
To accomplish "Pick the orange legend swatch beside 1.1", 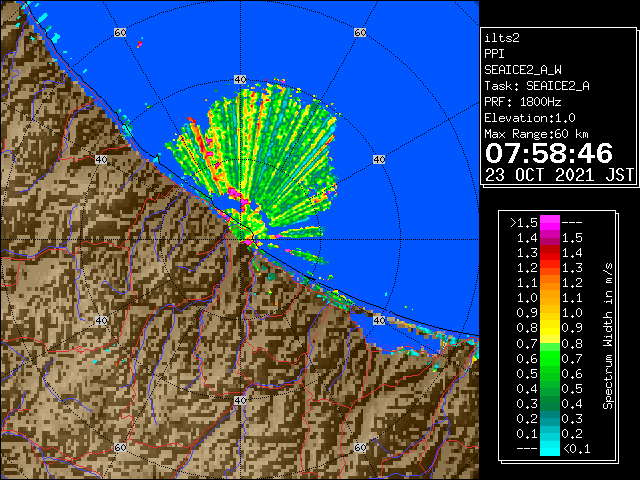I will (550, 283).
